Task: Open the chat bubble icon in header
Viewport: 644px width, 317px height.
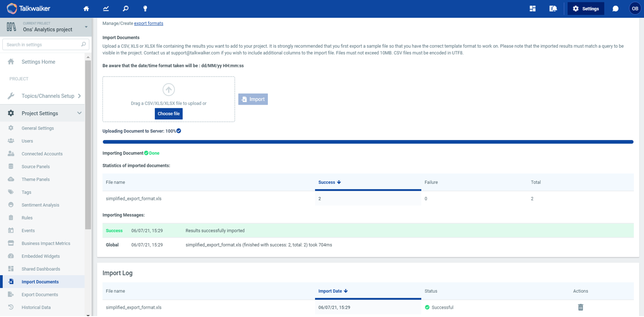Action: (616, 9)
